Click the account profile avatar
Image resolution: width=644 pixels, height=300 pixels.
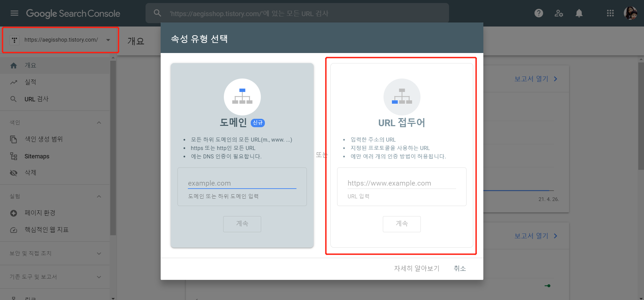click(631, 13)
